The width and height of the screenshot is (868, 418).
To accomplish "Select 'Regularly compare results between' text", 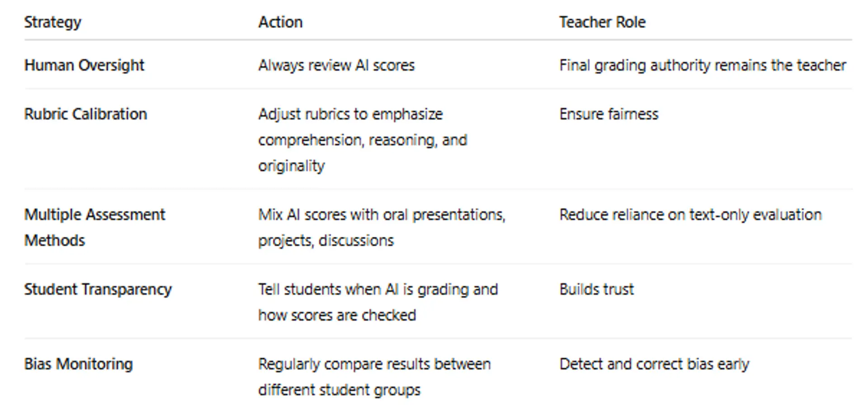I will [x=374, y=364].
